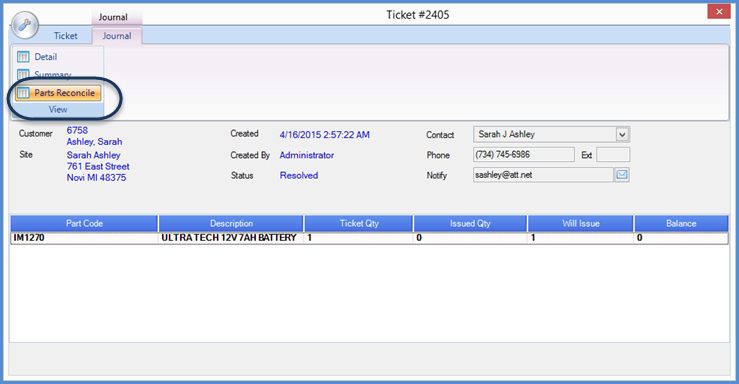Screen dimensions: 739x384
Task: Sort by the Part Code column header
Action: [84, 223]
